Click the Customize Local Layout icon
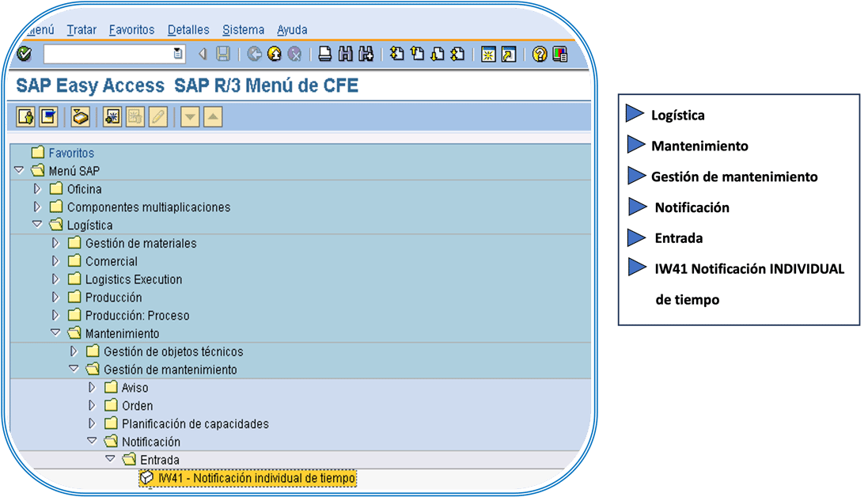This screenshot has width=868, height=497. (560, 55)
